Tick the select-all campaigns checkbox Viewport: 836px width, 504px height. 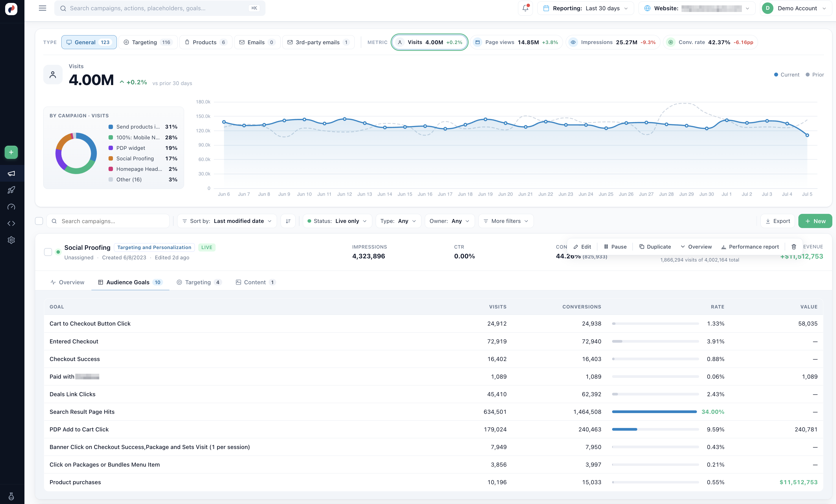[39, 221]
